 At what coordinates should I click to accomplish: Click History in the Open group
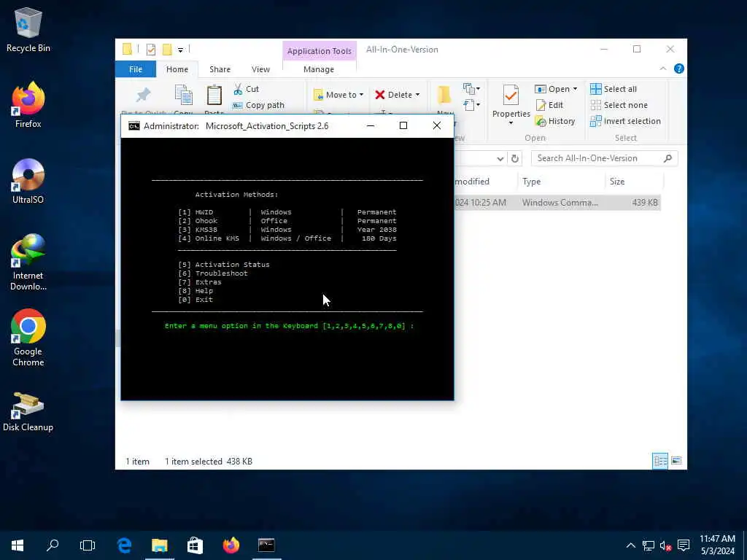coord(555,122)
